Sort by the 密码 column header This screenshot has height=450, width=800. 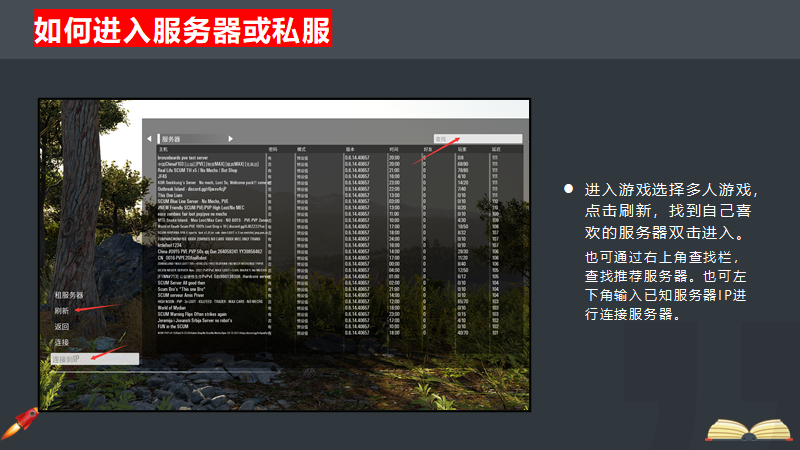click(273, 149)
